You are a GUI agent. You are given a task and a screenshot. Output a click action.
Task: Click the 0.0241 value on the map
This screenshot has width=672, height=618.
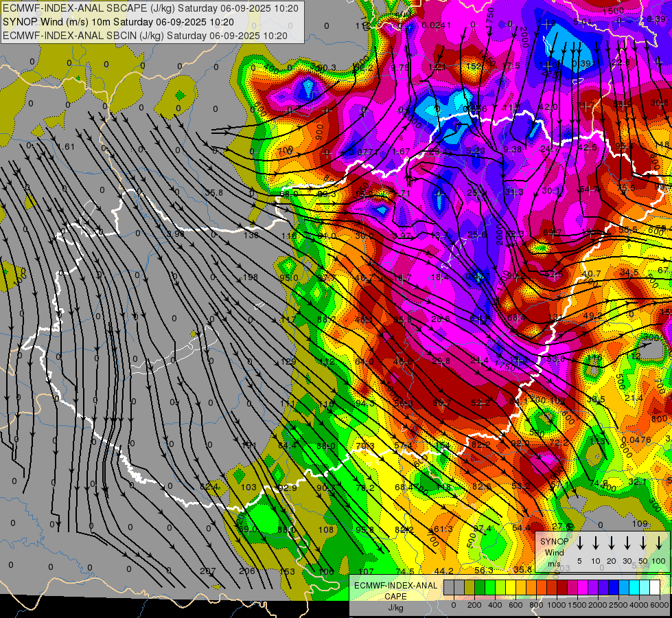point(437,25)
